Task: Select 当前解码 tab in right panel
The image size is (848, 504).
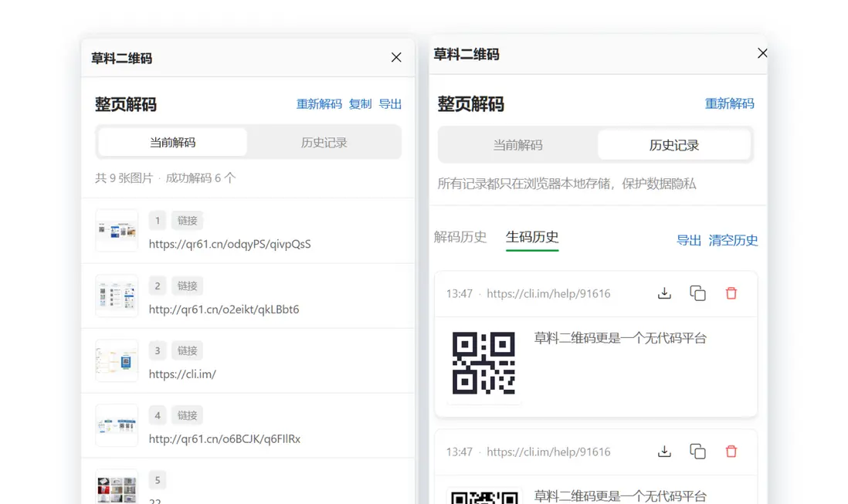Action: pos(517,145)
